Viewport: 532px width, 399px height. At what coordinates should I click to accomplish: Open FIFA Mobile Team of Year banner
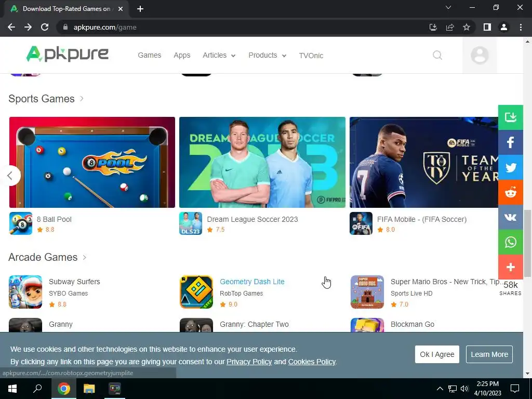(424, 162)
